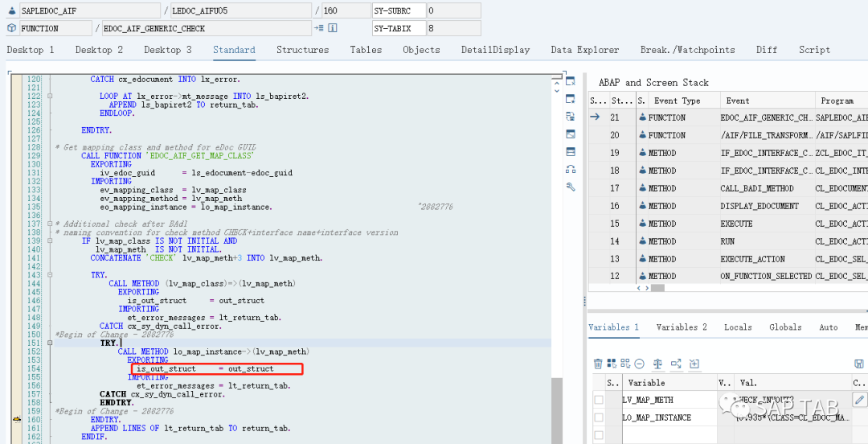This screenshot has width=868, height=444.
Task: Open the Script tab
Action: click(x=814, y=50)
